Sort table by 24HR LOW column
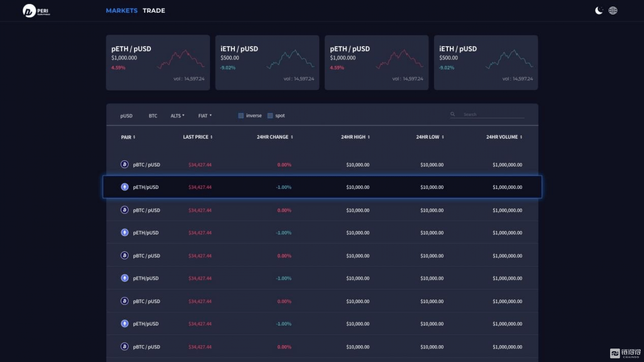Viewport: 644px width, 362px height. [x=430, y=137]
